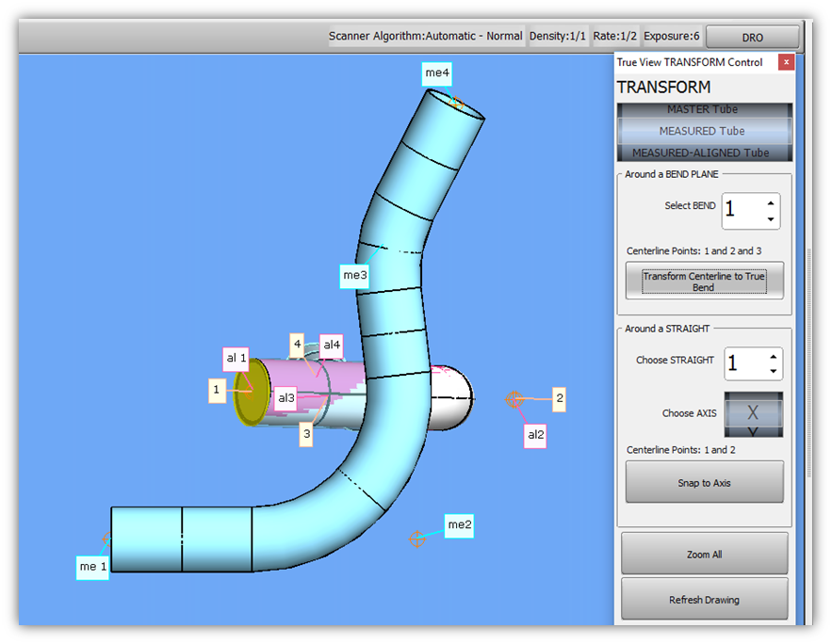Select the me4 point label
The height and width of the screenshot is (644, 832).
click(437, 73)
